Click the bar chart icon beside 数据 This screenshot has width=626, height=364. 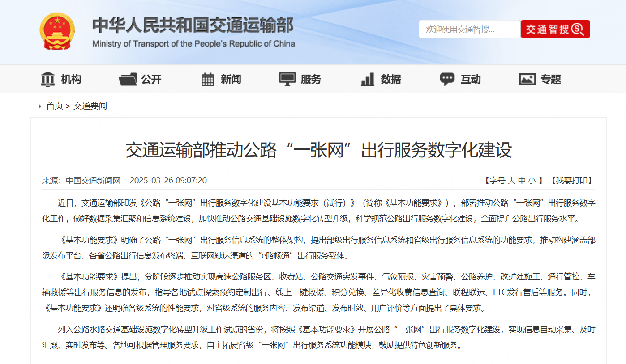(x=367, y=79)
